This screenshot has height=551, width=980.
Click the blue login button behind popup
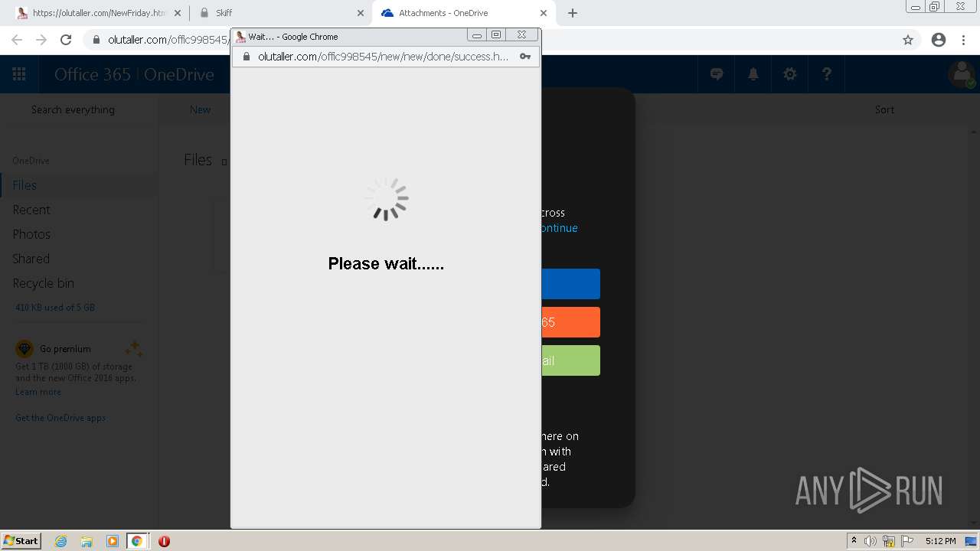[x=570, y=284]
